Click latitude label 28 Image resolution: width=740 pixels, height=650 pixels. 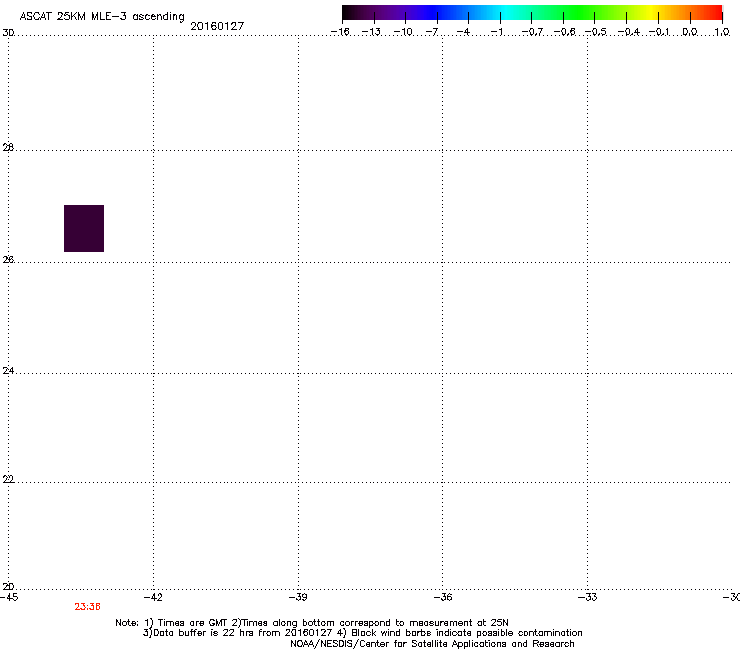pyautogui.click(x=8, y=148)
